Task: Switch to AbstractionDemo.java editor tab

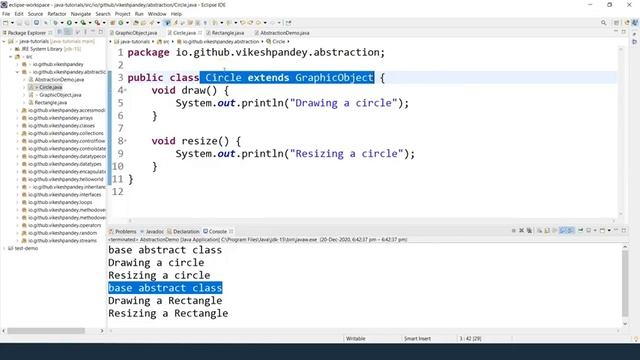Action: tap(282, 33)
